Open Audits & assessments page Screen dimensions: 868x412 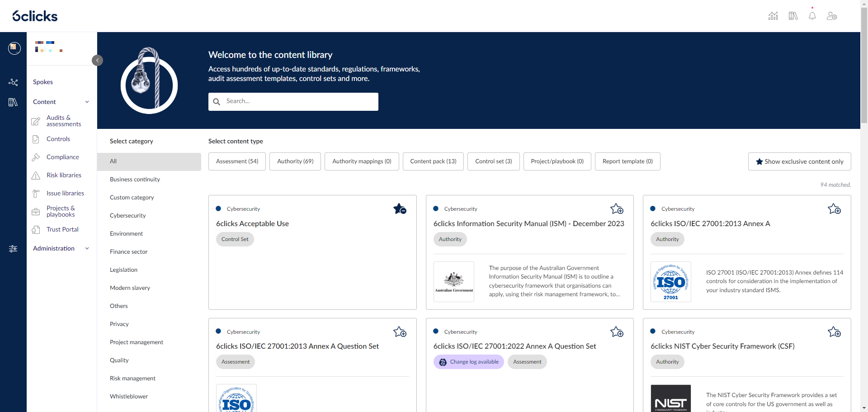[x=64, y=121]
